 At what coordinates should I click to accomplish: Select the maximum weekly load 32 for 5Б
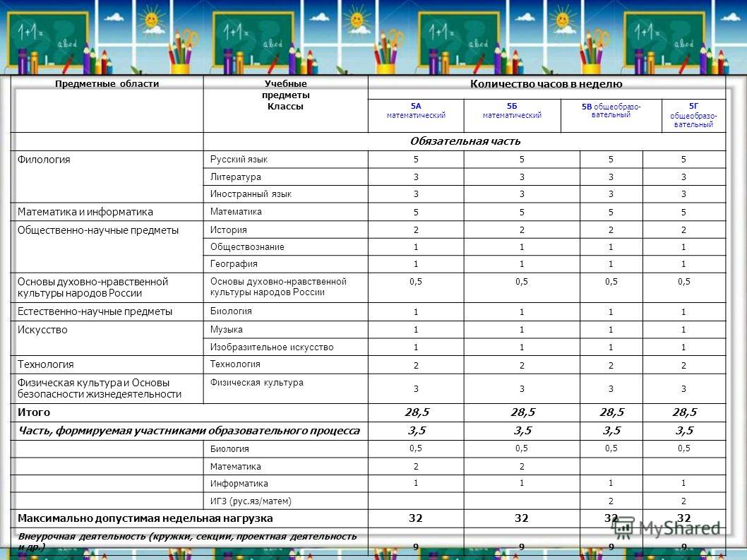[522, 518]
